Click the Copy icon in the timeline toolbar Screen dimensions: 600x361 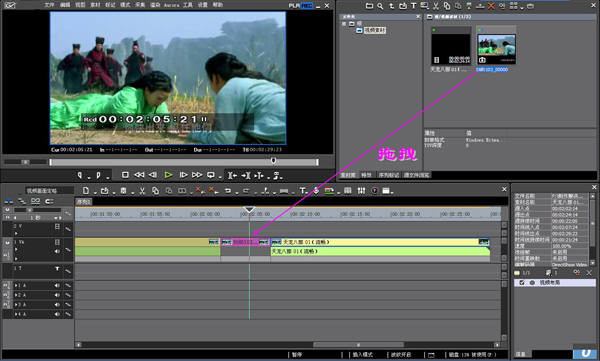pyautogui.click(x=155, y=191)
